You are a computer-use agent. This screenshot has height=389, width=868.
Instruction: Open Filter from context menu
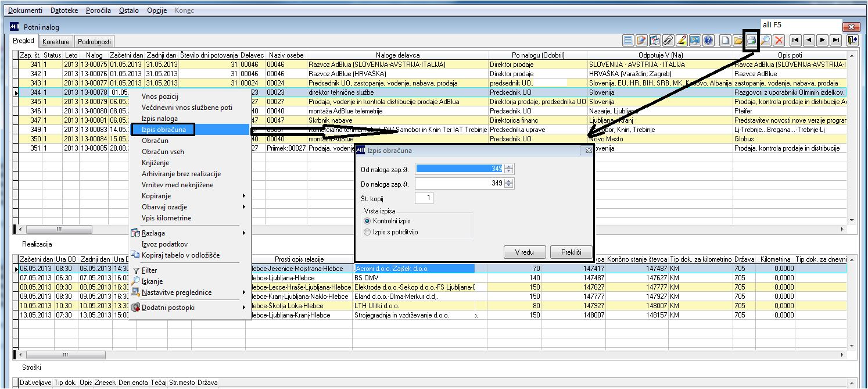[189, 270]
